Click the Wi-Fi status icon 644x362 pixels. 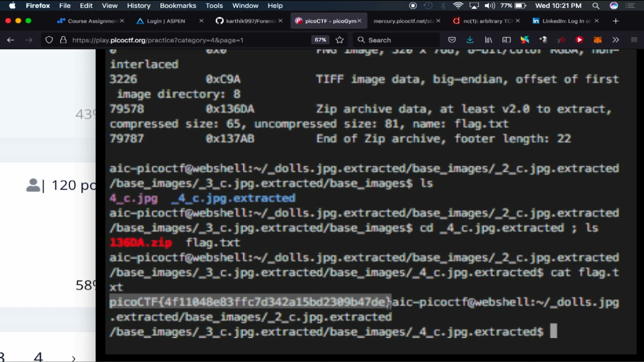[x=458, y=5]
